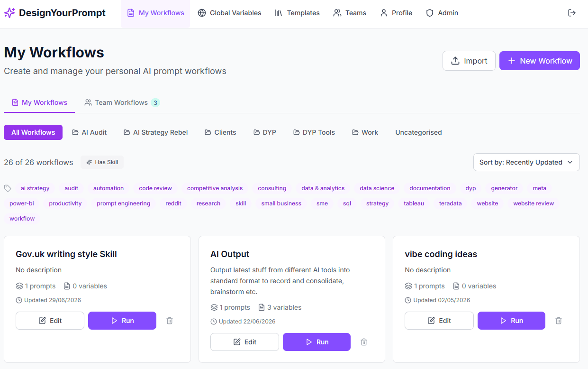588x369 pixels.
Task: Open the Admin section
Action: pyautogui.click(x=442, y=13)
